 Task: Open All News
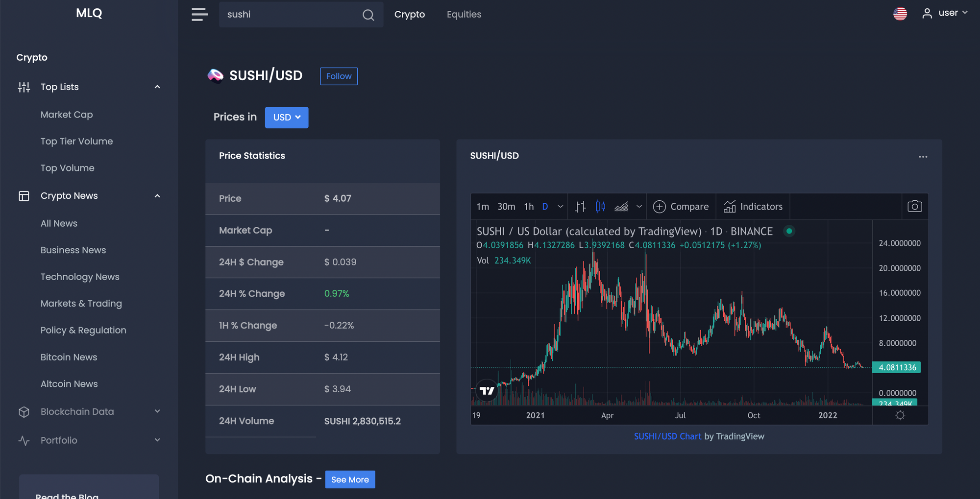coord(59,223)
